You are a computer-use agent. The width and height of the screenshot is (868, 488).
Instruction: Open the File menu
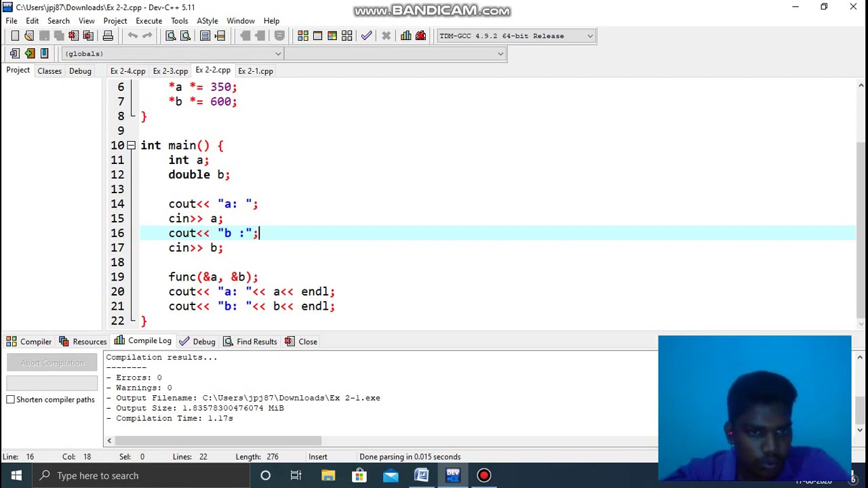[12, 21]
